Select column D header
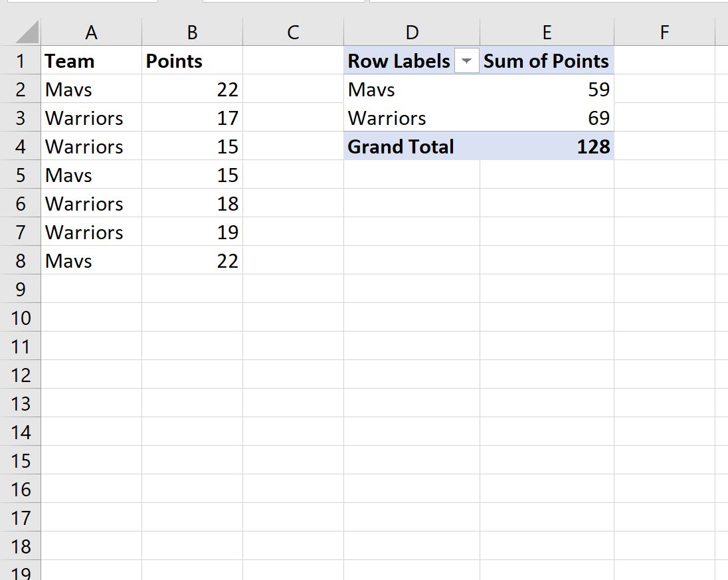The height and width of the screenshot is (580, 728). [412, 32]
